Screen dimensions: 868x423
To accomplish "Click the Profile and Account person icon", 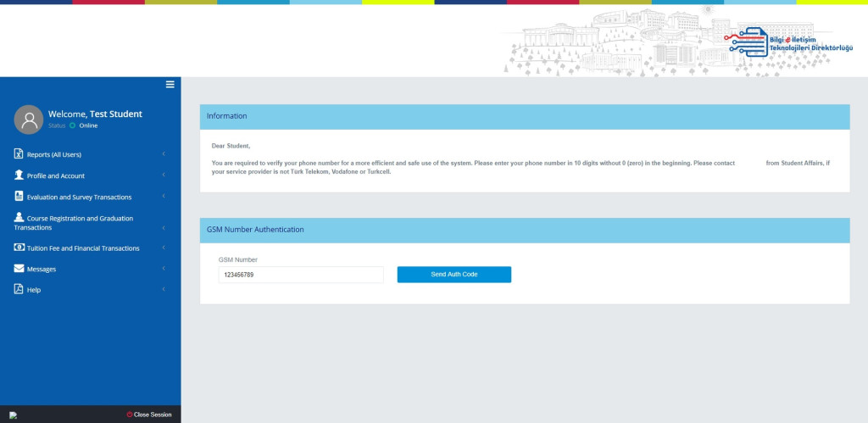I will click(x=19, y=175).
